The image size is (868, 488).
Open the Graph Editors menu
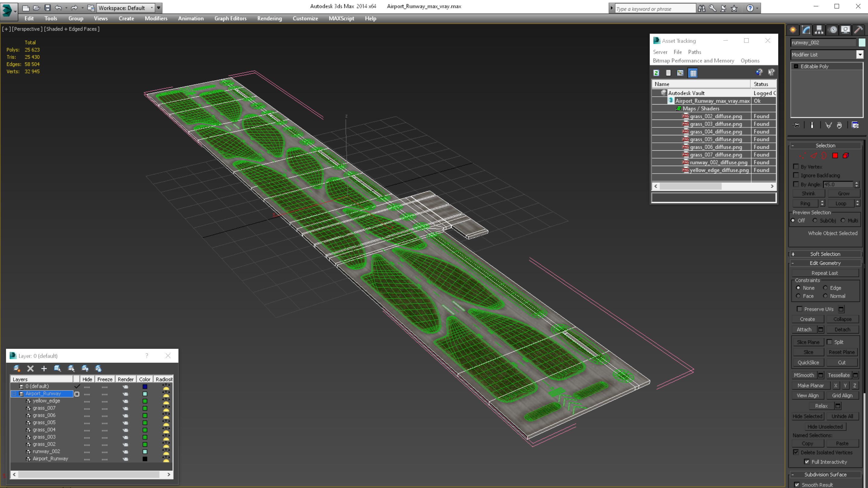230,18
